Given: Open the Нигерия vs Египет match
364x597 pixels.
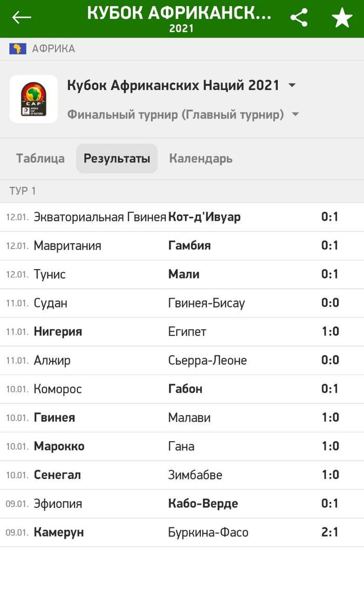Looking at the screenshot, I should 182,332.
